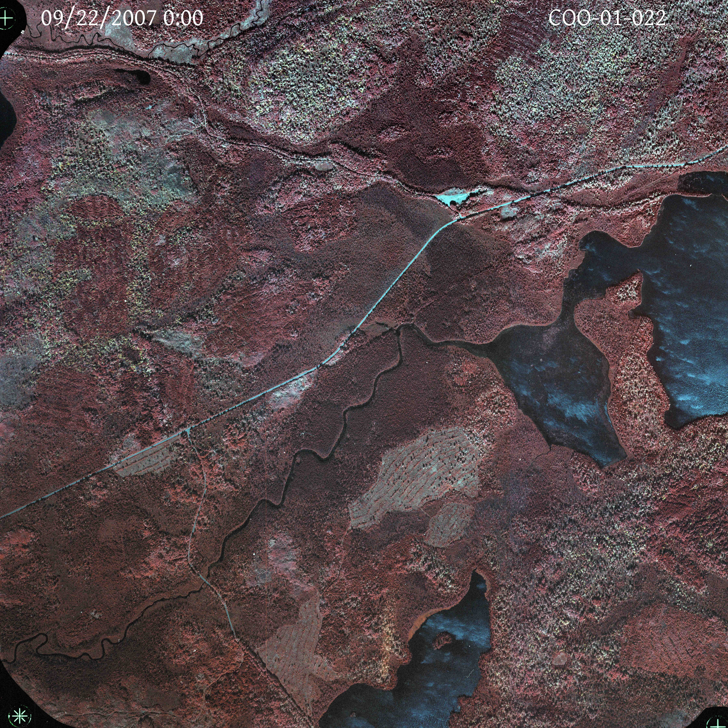Click the date stamp "09/22/2007 0:00"
The width and height of the screenshot is (728, 728).
[x=122, y=18]
